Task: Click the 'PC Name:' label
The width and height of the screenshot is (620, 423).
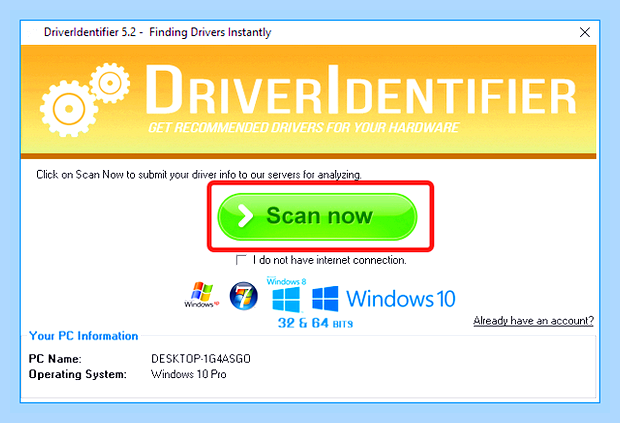Action: pyautogui.click(x=55, y=359)
